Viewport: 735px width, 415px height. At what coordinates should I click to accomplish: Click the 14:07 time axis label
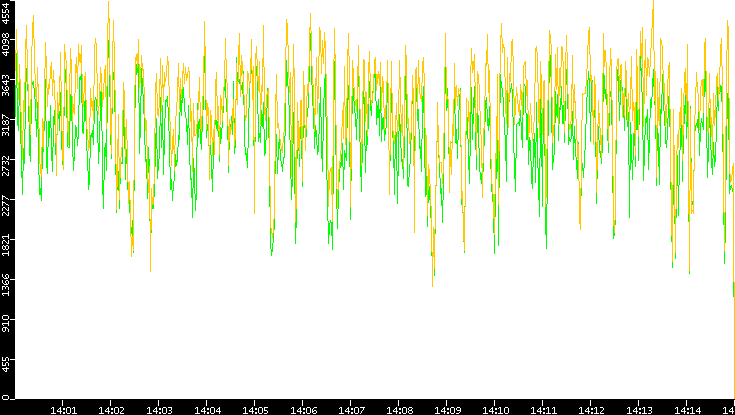[351, 410]
